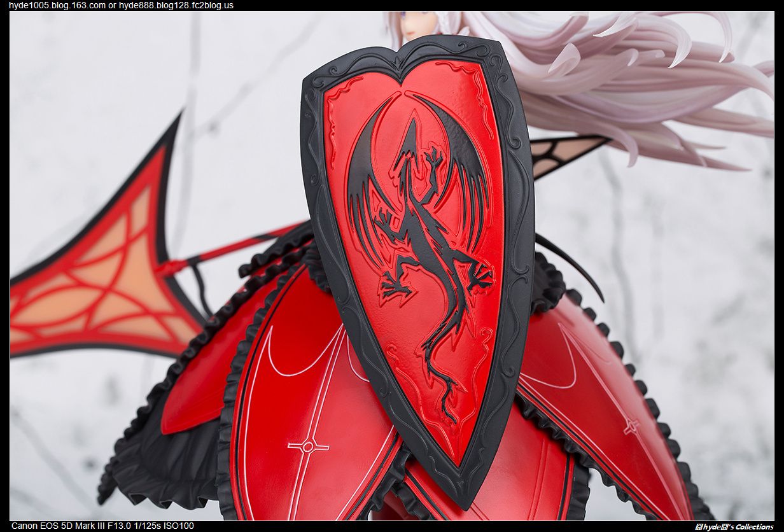
Task: Click the hyde's Collections caption text
Action: pos(734,526)
